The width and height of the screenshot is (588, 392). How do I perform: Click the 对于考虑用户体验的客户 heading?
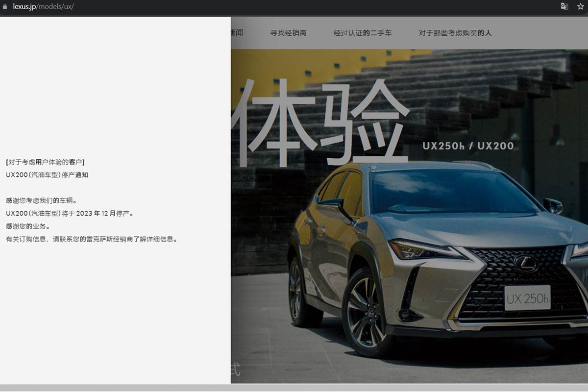click(45, 162)
